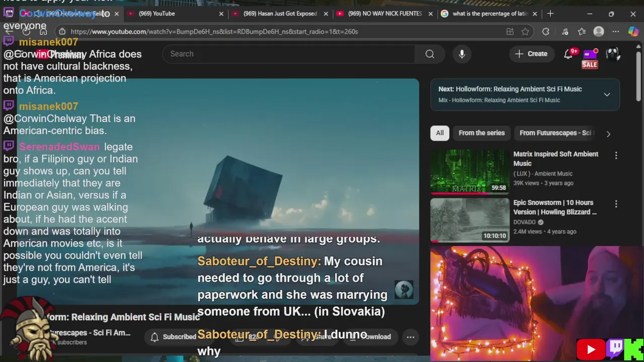Image resolution: width=644 pixels, height=362 pixels.
Task: Open a new browser tab
Action: point(550,14)
